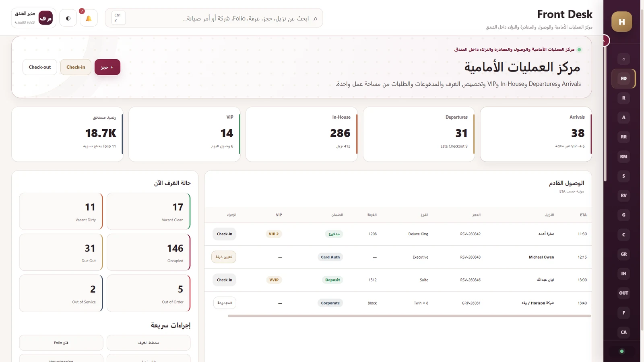
Task: Open the CA sidebar item
Action: click(x=623, y=332)
